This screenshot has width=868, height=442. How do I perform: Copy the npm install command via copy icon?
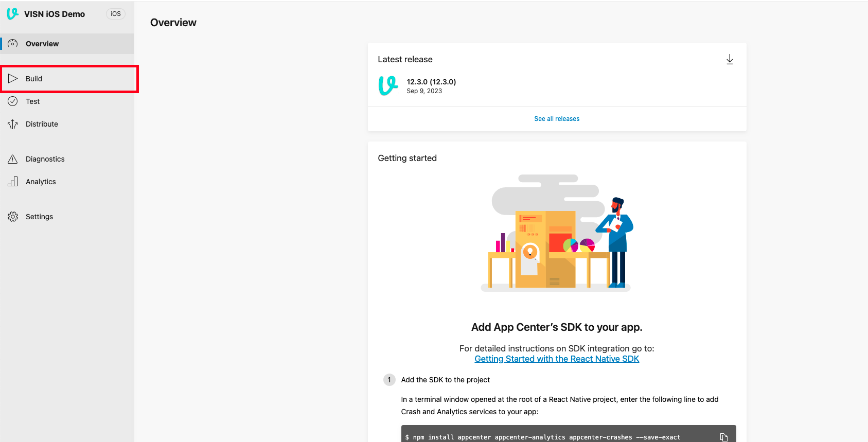[724, 437]
